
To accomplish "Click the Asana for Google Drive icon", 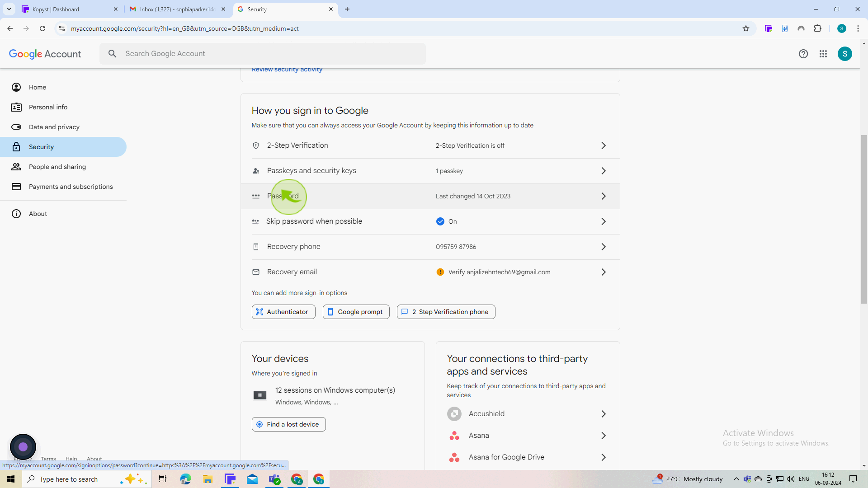I will [x=454, y=457].
